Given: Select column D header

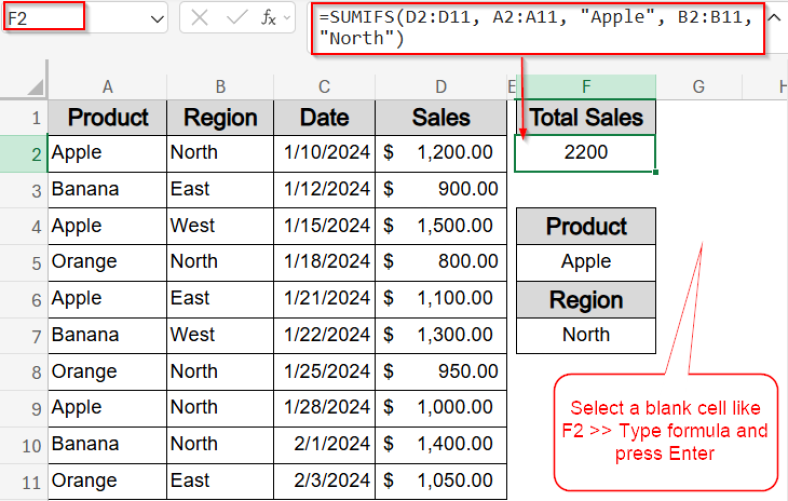Looking at the screenshot, I should [x=441, y=87].
